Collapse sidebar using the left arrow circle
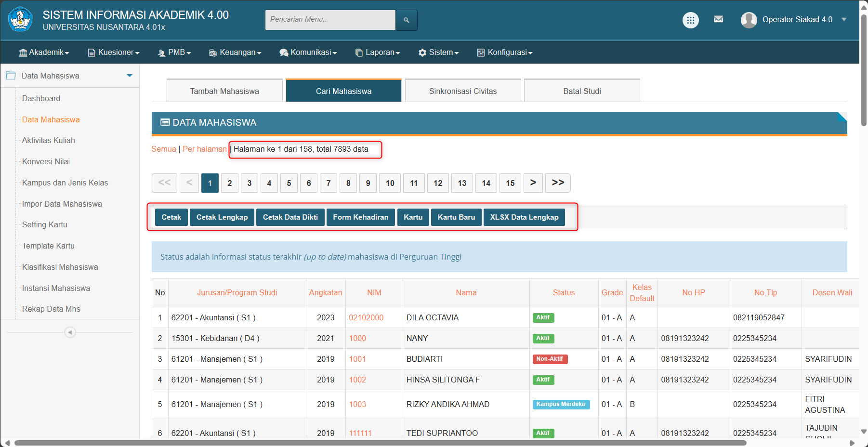868x447 pixels. 70,332
